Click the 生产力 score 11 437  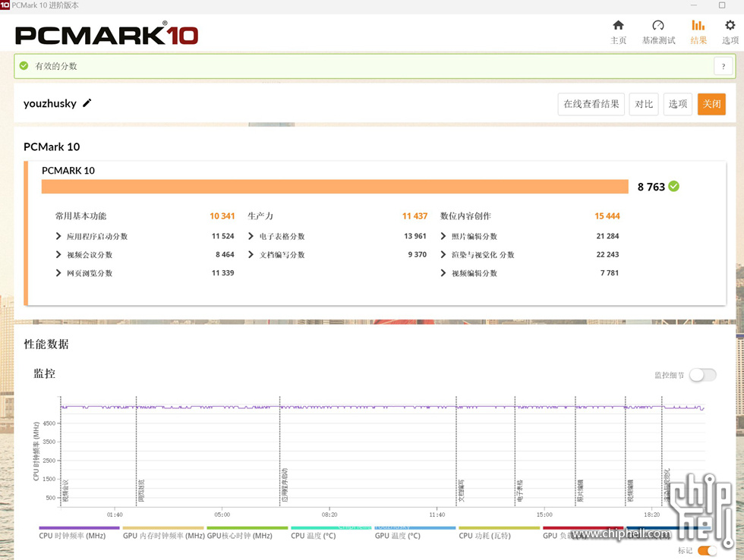pos(415,216)
